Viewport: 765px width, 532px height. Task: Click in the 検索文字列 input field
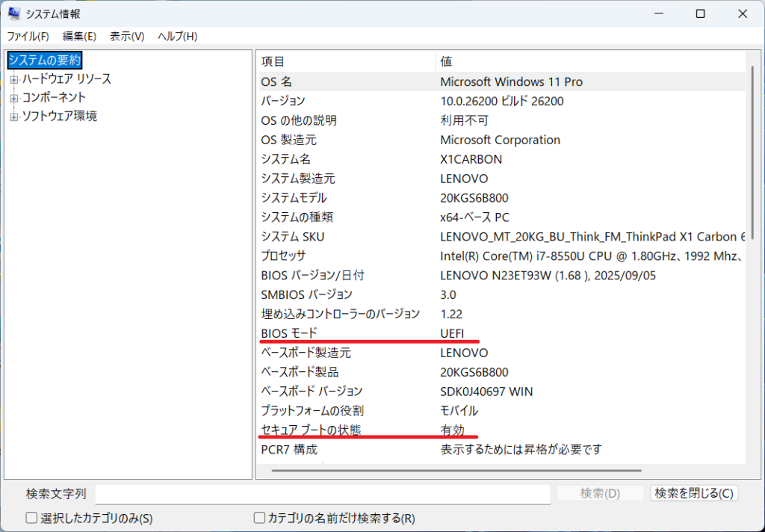pos(323,494)
